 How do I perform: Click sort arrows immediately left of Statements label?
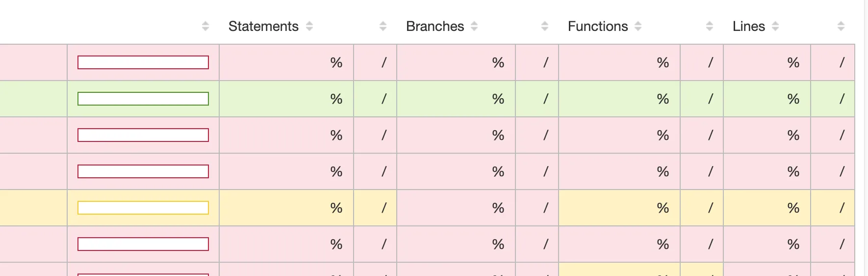(205, 26)
